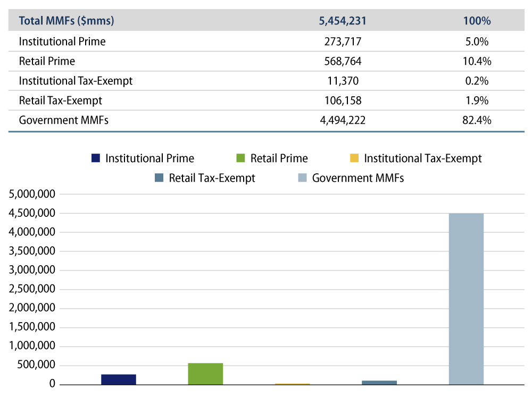Viewport: 532px width, 397px height.
Task: Click the '0' y-axis label
Action: (52, 383)
